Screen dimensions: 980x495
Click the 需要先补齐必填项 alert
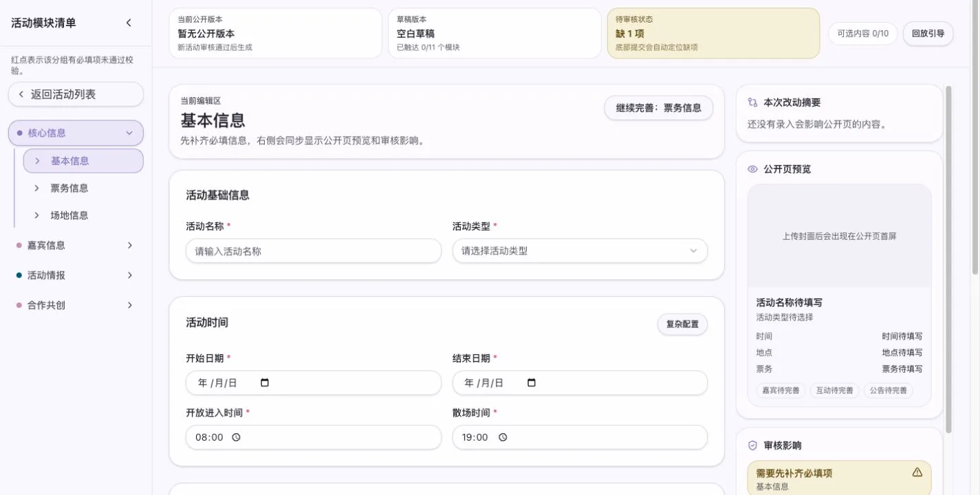pos(839,478)
